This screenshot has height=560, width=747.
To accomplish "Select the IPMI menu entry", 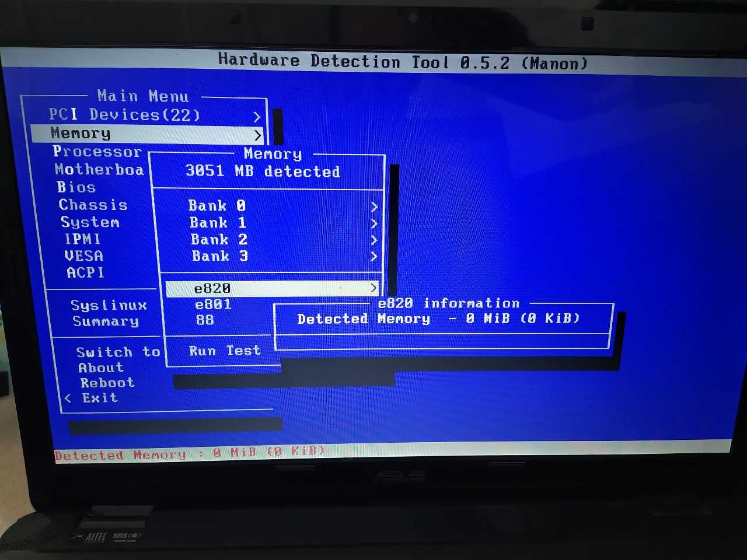I will [x=82, y=239].
